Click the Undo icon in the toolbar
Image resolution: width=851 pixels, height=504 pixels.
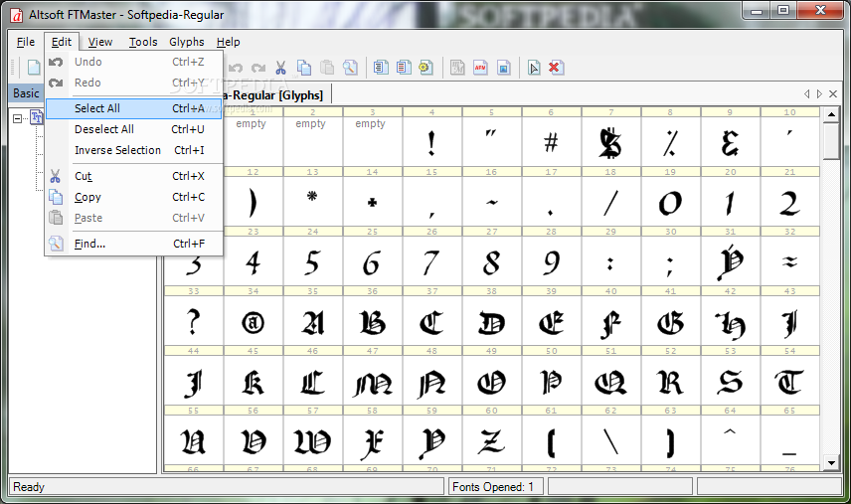(235, 68)
